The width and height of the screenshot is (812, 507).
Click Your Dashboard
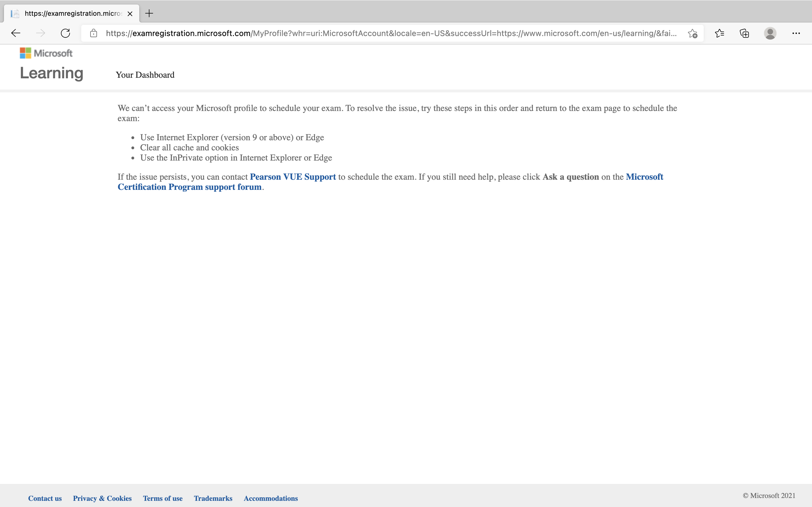(145, 75)
